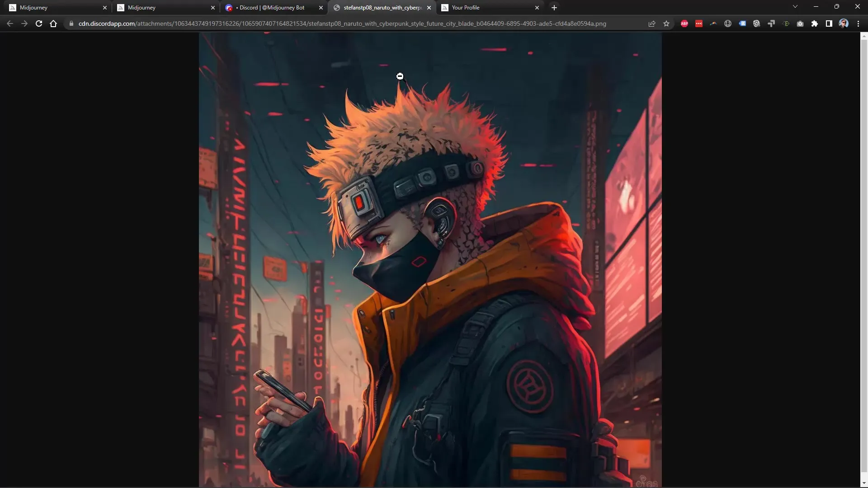Open the browser home page
This screenshot has height=488, width=868.
[x=53, y=23]
